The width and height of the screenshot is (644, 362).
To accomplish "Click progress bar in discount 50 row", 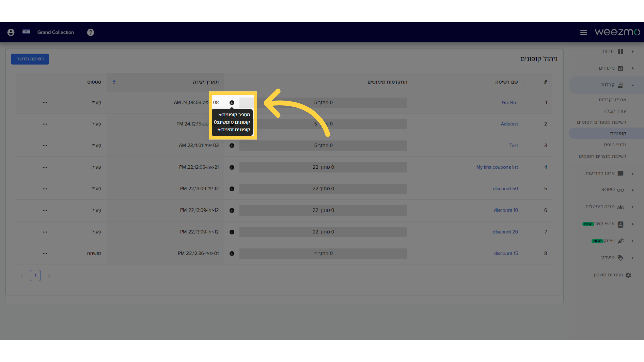I will pyautogui.click(x=323, y=189).
